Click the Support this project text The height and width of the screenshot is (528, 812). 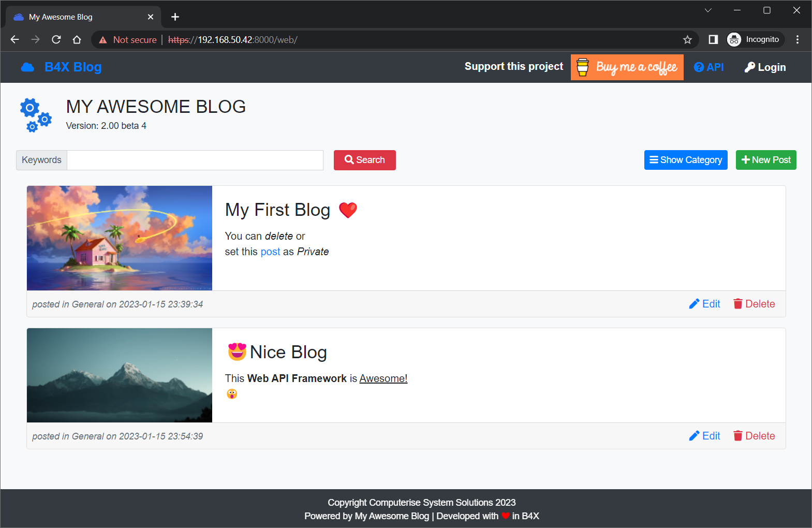[514, 66]
